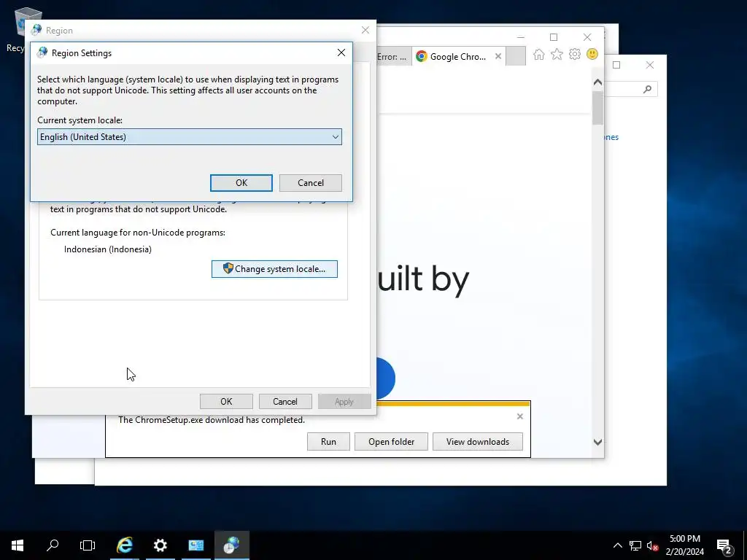Open the Windows Start menu
Viewport: 747px width, 560px height.
(x=18, y=545)
